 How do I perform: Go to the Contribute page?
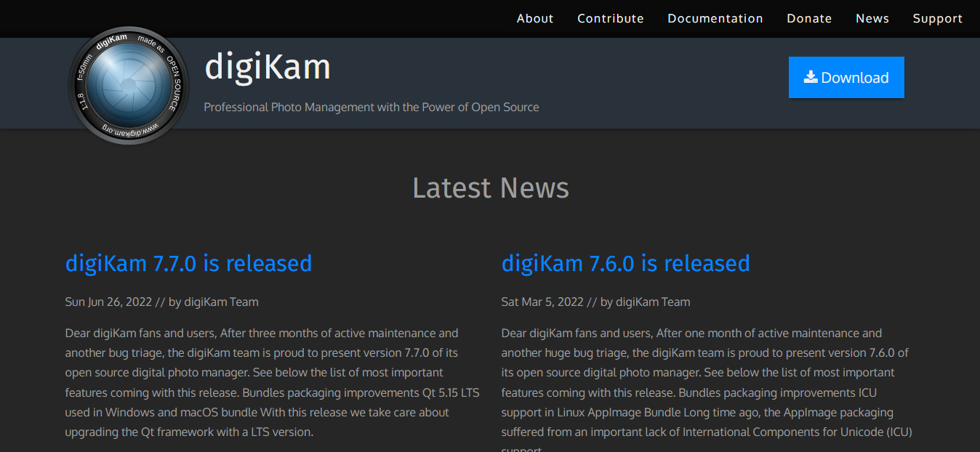(611, 19)
